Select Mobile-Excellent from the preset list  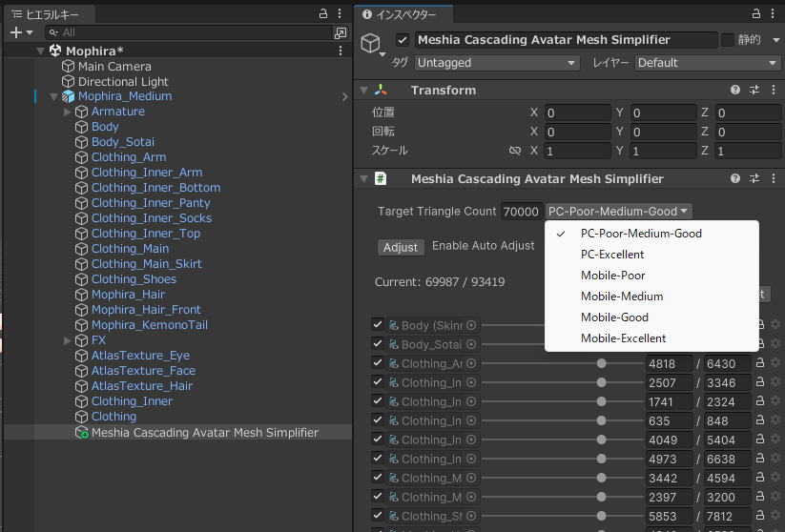651,338
